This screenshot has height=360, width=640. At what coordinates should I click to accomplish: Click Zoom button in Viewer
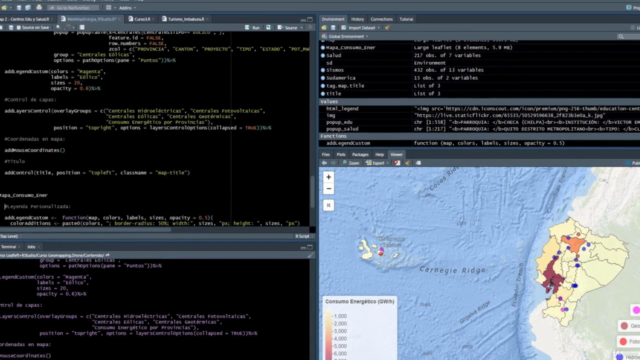351,163
